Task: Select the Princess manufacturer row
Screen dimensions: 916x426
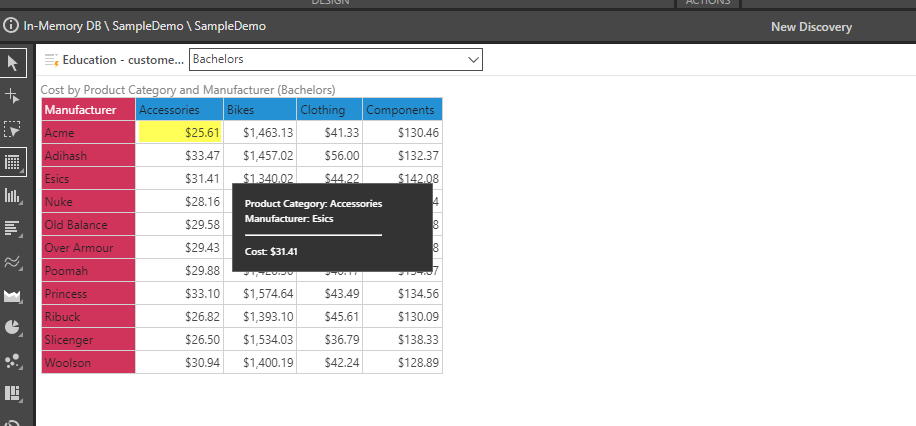Action: (x=89, y=293)
